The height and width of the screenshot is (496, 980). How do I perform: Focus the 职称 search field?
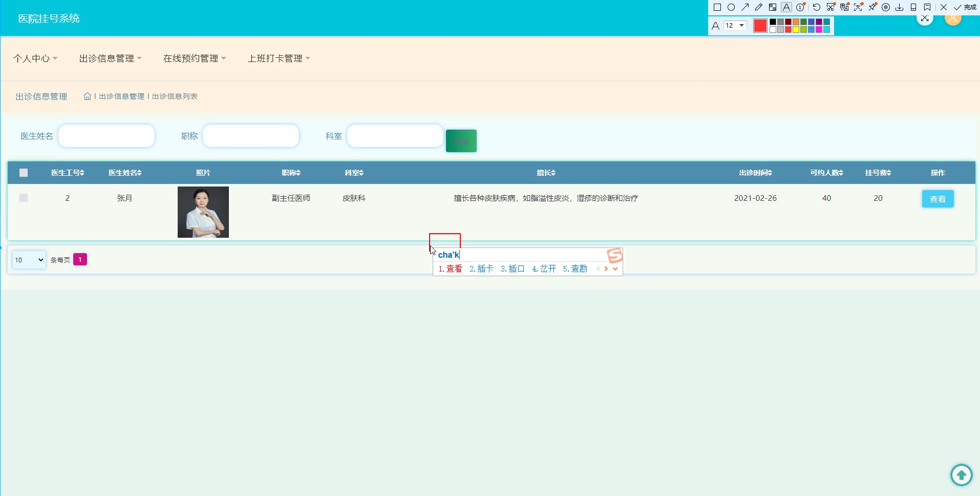[251, 136]
